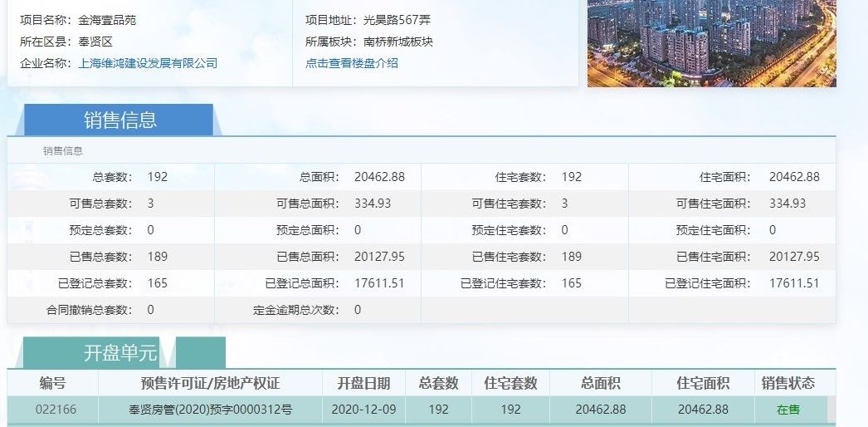The width and height of the screenshot is (868, 427).
Task: Click the 总套数 value 192 in sales info
Action: click(158, 177)
